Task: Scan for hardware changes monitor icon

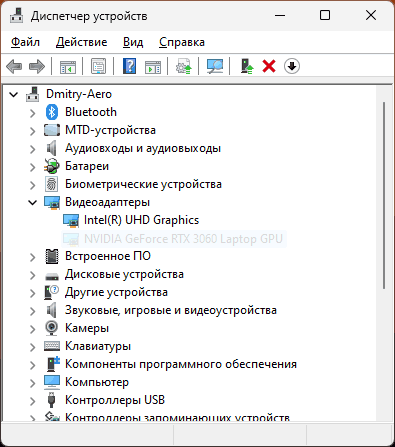Action: 215,66
